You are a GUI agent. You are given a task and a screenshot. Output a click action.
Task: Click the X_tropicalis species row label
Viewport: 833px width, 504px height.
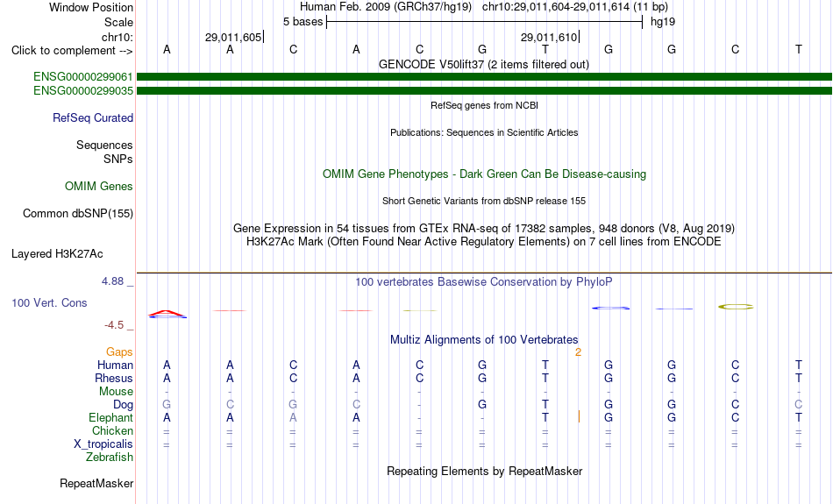point(103,444)
